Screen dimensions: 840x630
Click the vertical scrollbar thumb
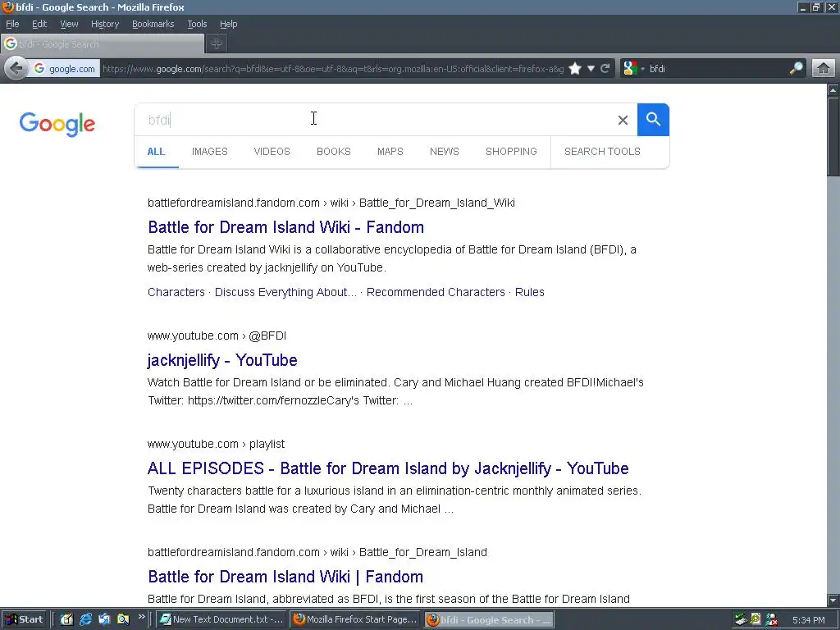(x=833, y=136)
